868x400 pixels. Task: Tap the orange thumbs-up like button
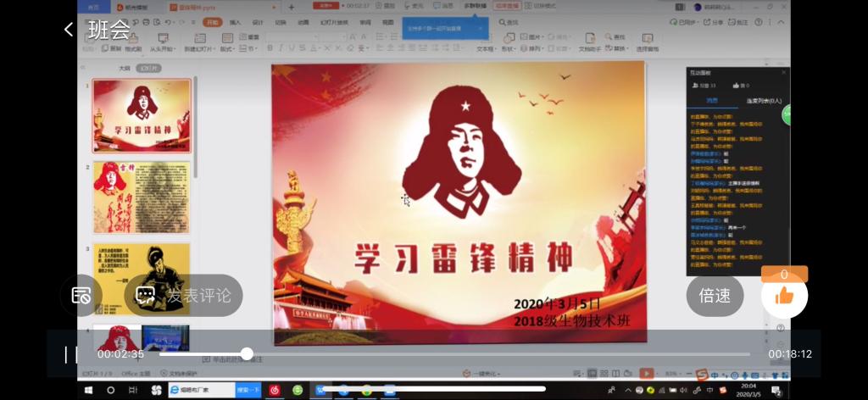tap(784, 296)
